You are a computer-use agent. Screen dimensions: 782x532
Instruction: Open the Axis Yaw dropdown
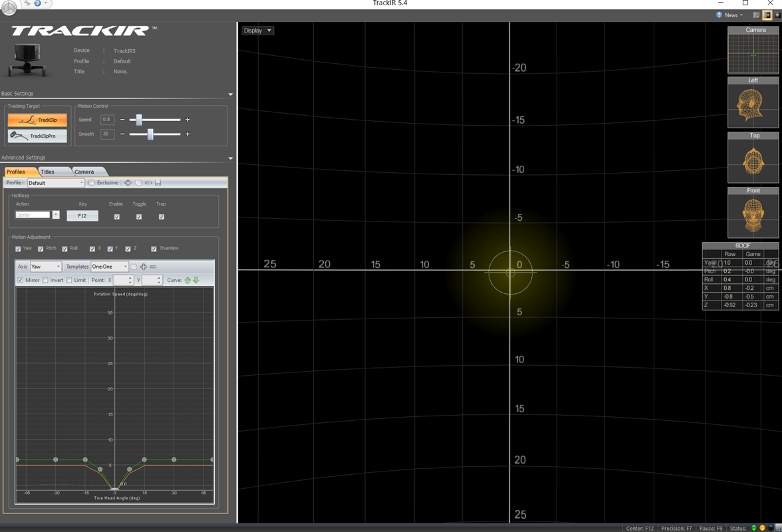46,267
